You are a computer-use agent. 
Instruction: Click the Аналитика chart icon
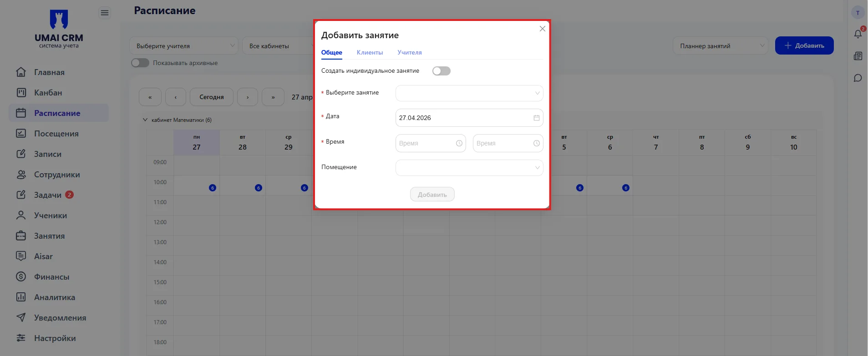21,297
